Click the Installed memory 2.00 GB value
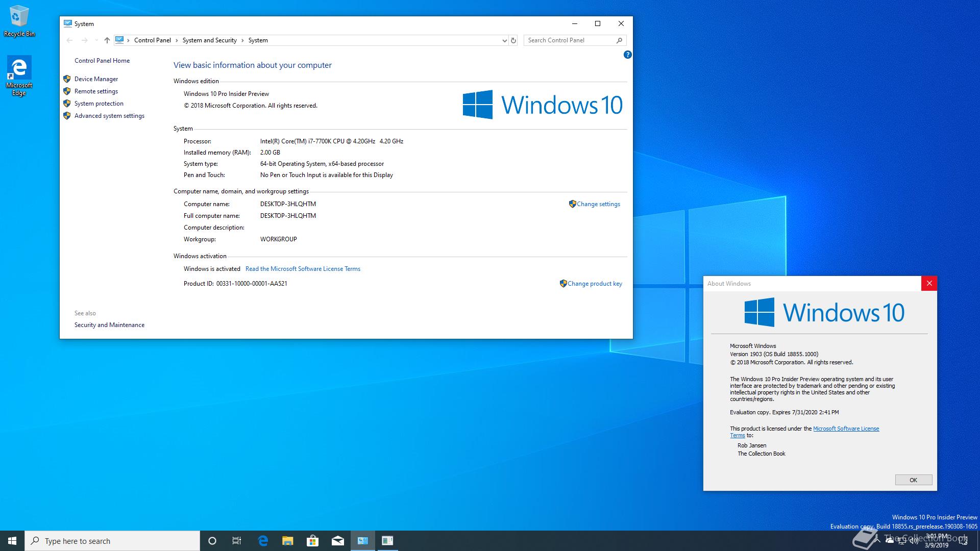The image size is (980, 551). (270, 153)
